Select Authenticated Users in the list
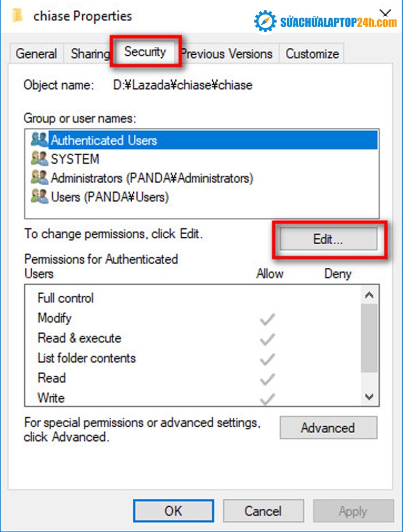This screenshot has width=403, height=532. pos(104,141)
